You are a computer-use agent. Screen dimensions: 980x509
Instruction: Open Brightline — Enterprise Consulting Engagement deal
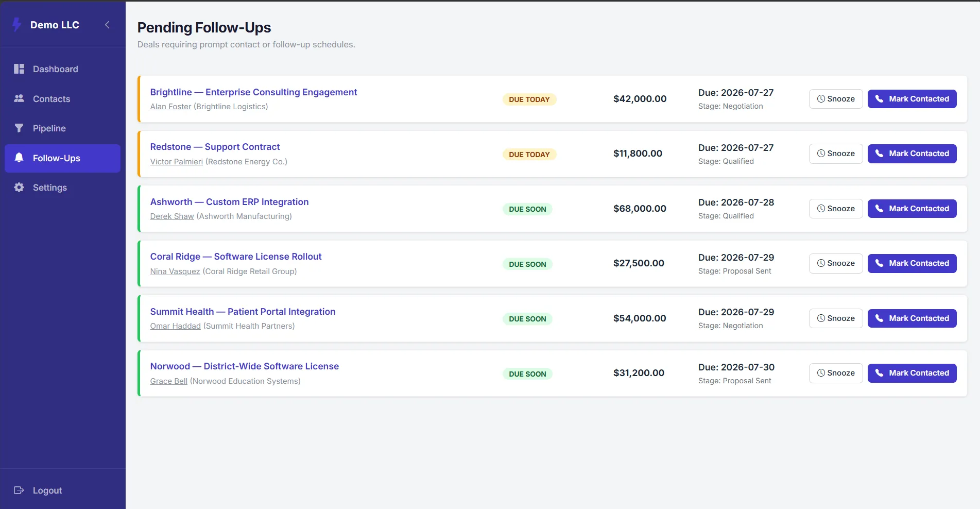tap(253, 92)
